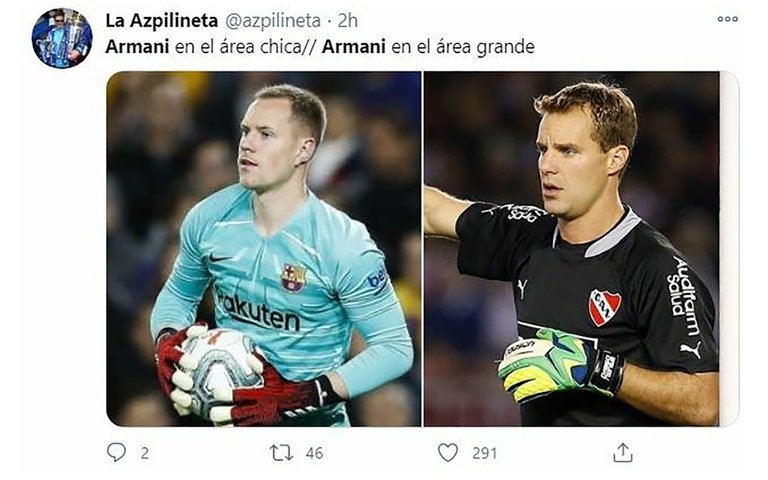Like the tweet with the heart icon

[448, 453]
